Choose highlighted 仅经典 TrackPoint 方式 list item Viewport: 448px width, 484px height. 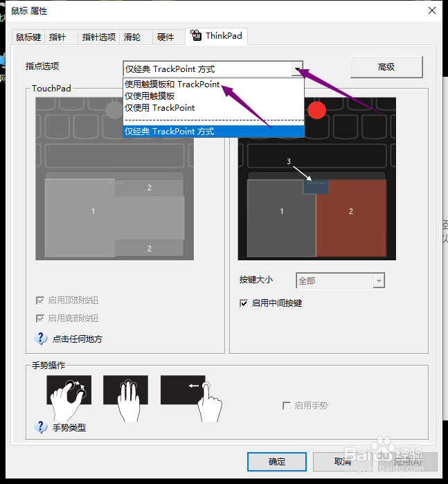point(213,132)
